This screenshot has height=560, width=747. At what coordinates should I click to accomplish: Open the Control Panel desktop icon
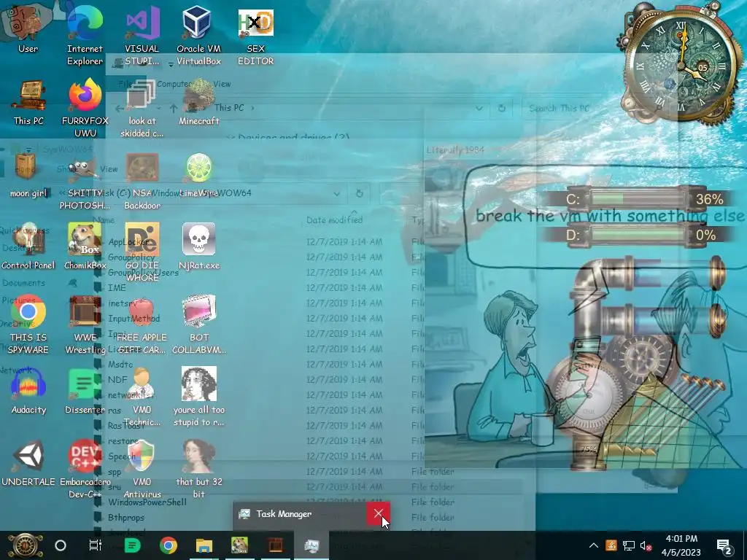tap(28, 246)
